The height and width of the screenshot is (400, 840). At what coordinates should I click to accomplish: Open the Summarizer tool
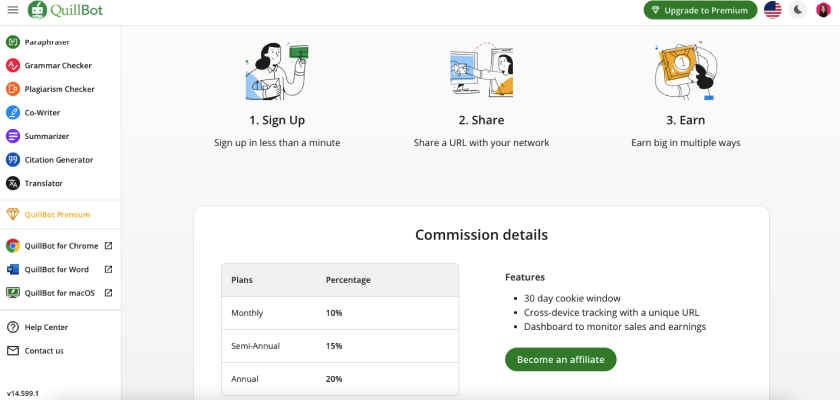46,136
